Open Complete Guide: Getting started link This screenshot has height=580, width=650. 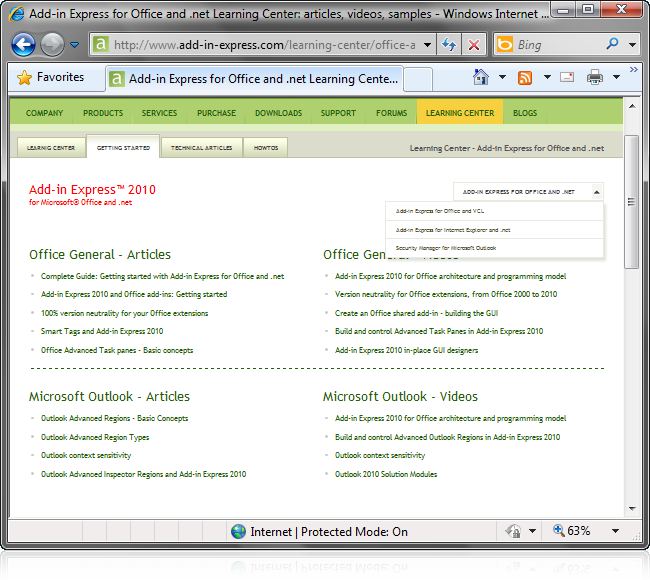[162, 276]
